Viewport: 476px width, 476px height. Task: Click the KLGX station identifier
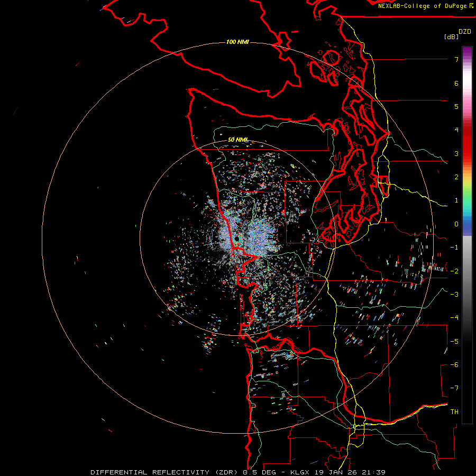[300, 472]
